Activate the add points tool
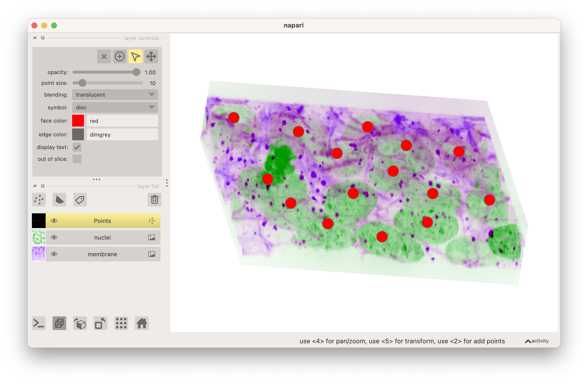Screen dimensions: 588x384 tap(120, 56)
